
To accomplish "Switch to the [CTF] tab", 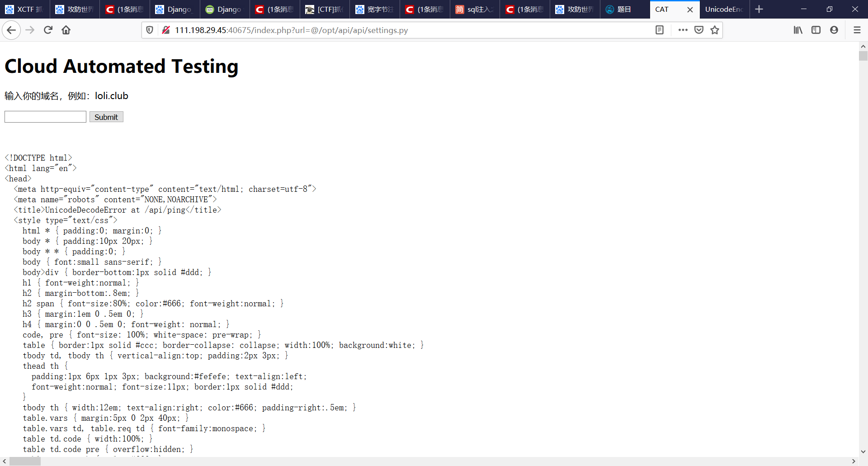I will coord(325,9).
